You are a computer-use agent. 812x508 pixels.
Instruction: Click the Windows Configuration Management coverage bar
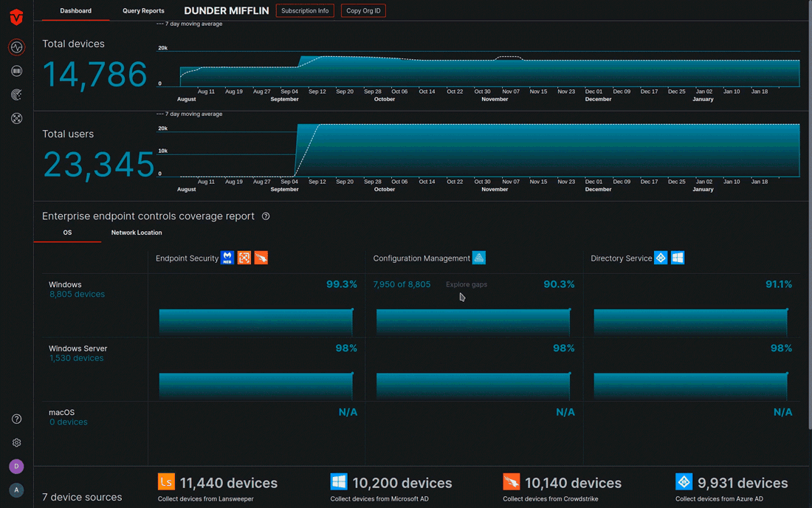click(x=473, y=322)
